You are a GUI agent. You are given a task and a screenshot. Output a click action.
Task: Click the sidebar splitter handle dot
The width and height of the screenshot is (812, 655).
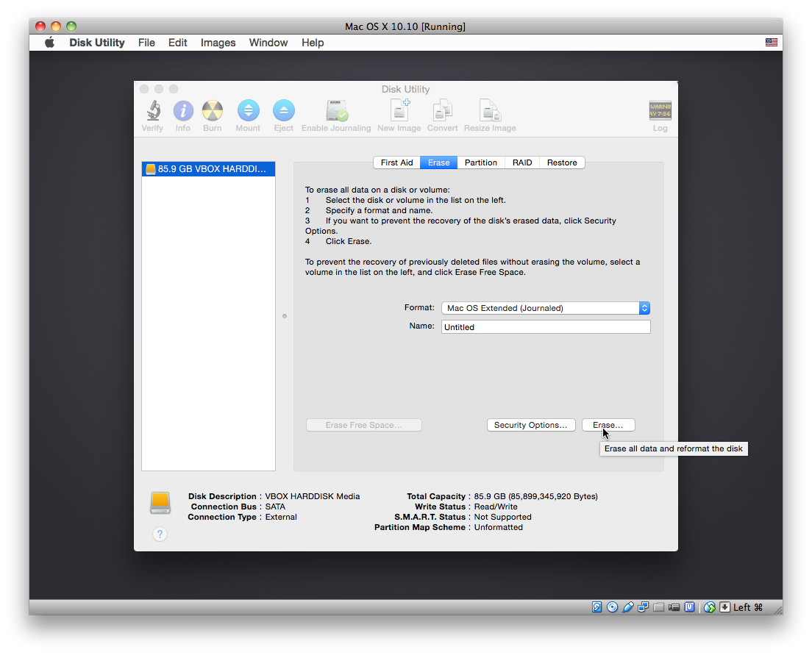coord(285,316)
